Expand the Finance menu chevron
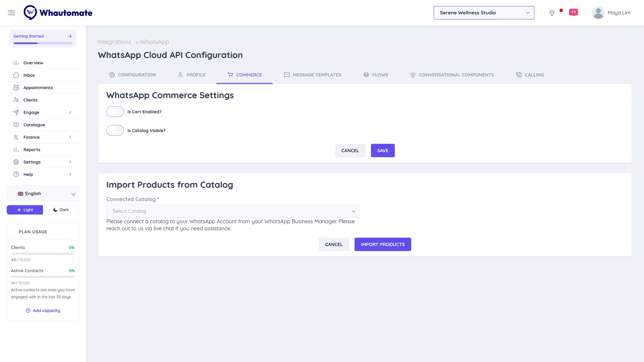The width and height of the screenshot is (644, 362). [x=70, y=137]
